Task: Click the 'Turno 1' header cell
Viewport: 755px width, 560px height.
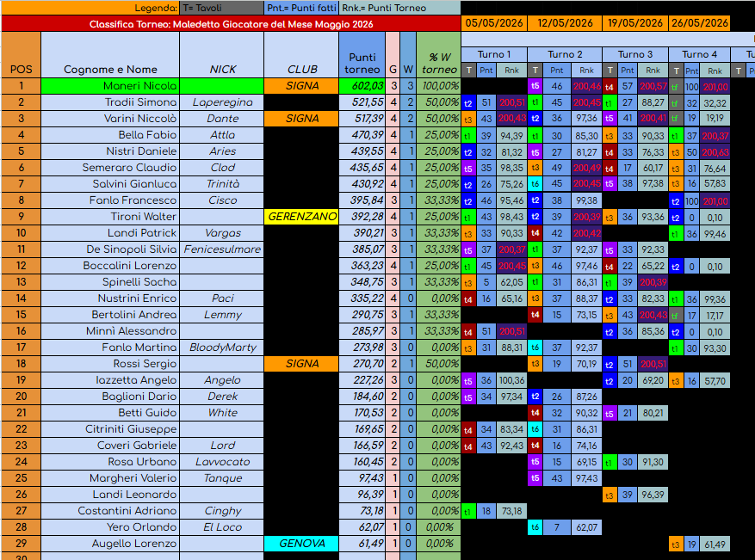Action: coord(494,54)
